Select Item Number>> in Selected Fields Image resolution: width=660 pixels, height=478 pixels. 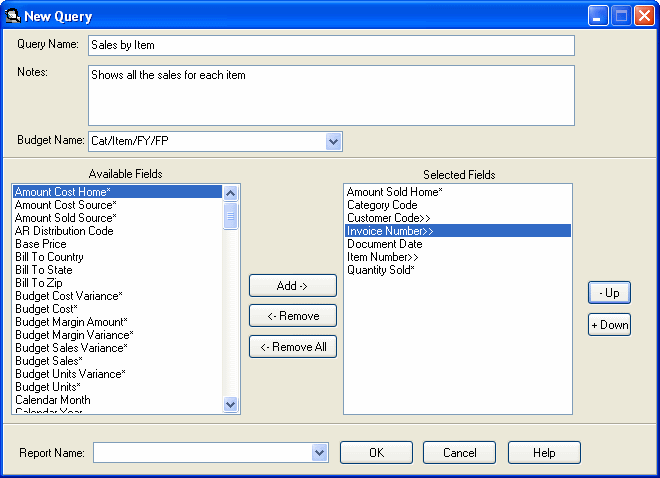(458, 257)
